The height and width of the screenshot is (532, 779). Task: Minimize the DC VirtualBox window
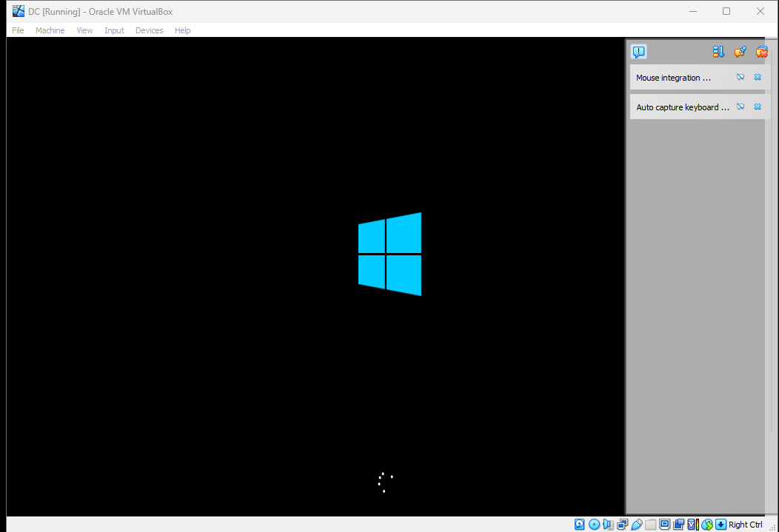693,11
